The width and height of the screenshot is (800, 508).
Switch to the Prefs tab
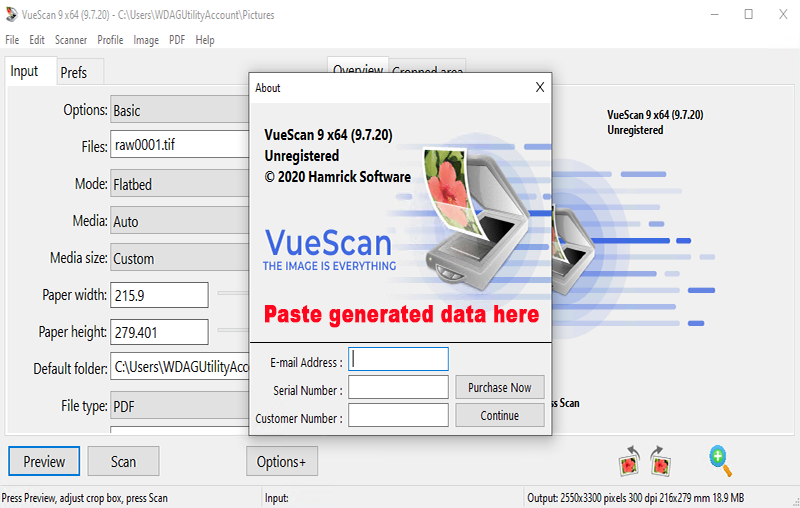(80, 72)
